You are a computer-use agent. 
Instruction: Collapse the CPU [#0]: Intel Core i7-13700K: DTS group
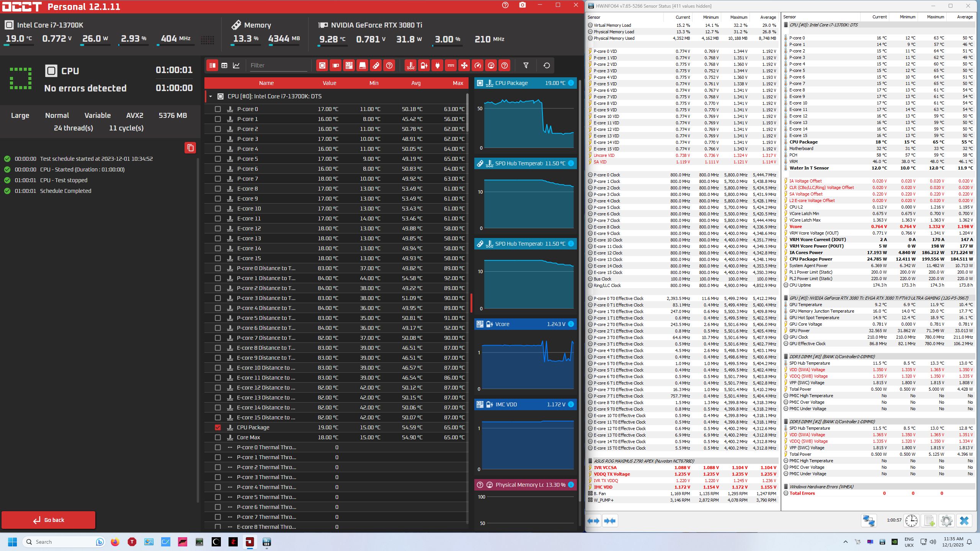point(211,96)
